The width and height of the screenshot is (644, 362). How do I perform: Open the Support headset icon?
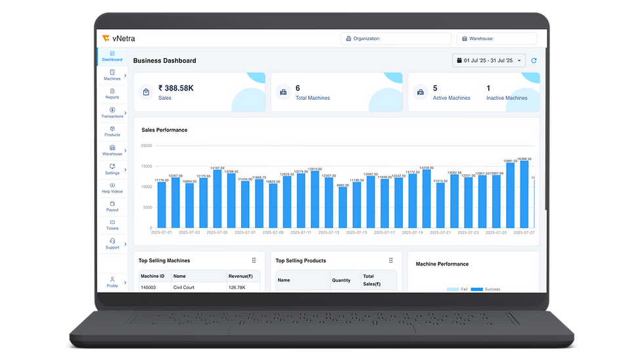pos(112,241)
